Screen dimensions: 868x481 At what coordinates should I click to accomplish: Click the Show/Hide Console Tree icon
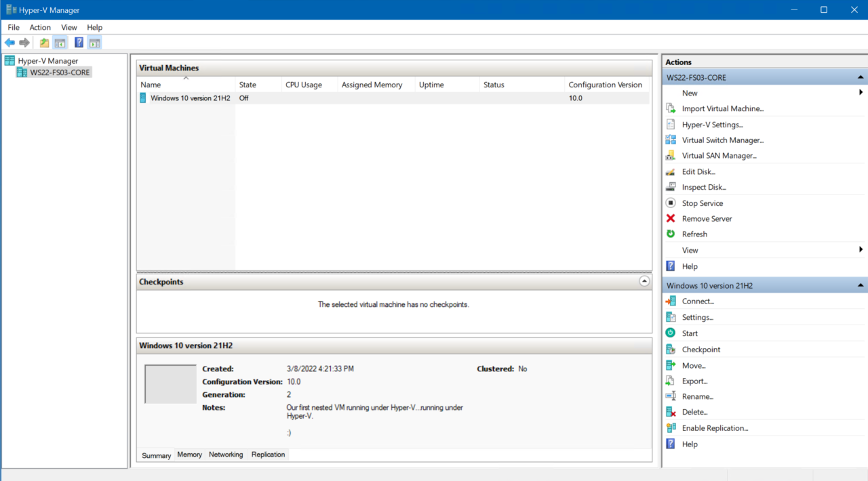click(x=60, y=43)
